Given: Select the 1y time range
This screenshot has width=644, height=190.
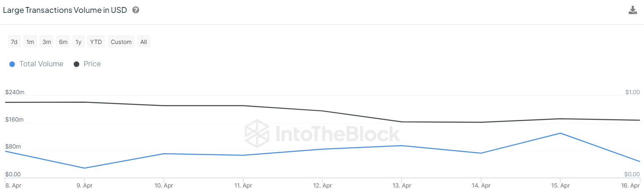Looking at the screenshot, I should coord(78,42).
